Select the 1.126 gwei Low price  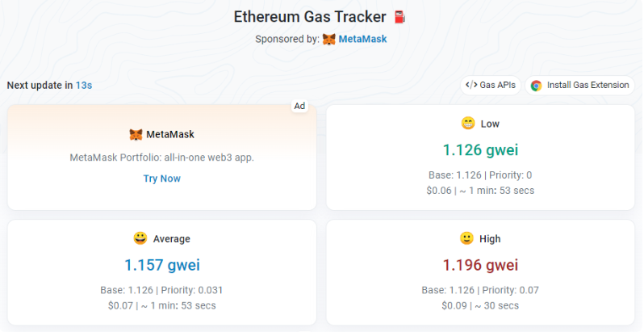(x=480, y=149)
